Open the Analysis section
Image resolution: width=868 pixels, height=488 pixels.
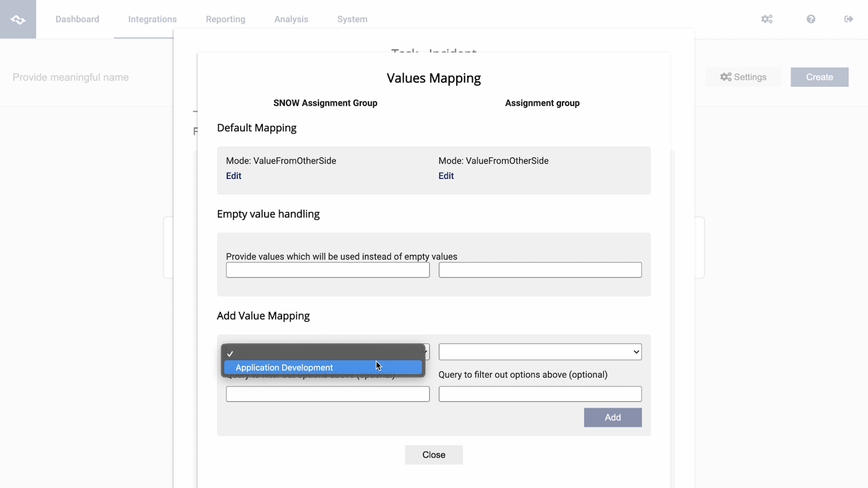(x=291, y=19)
